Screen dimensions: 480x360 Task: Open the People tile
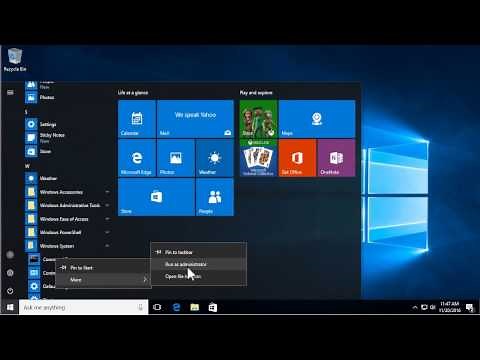[215, 197]
